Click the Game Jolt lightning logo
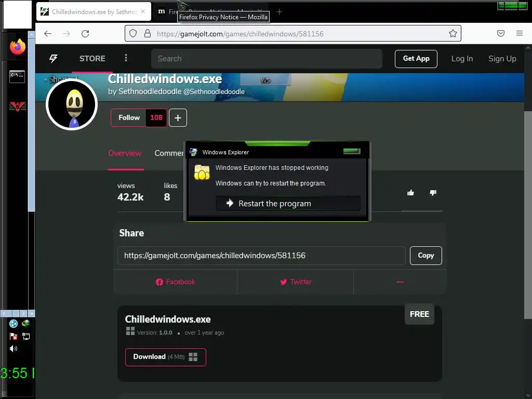The image size is (532, 399). coord(54,58)
